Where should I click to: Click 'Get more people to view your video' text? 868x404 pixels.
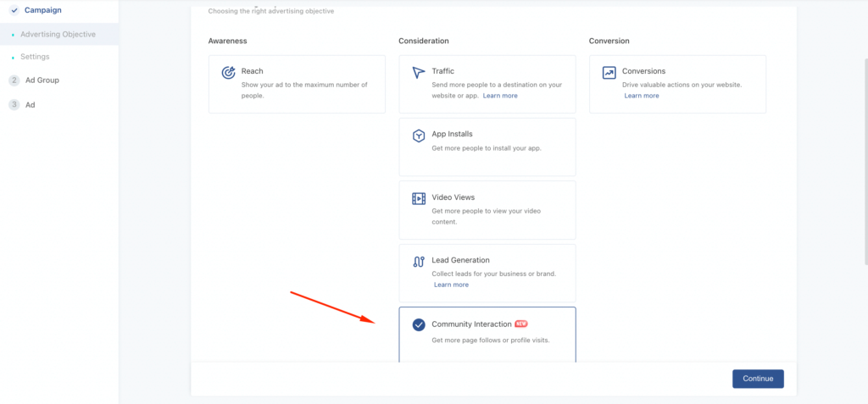(x=486, y=216)
